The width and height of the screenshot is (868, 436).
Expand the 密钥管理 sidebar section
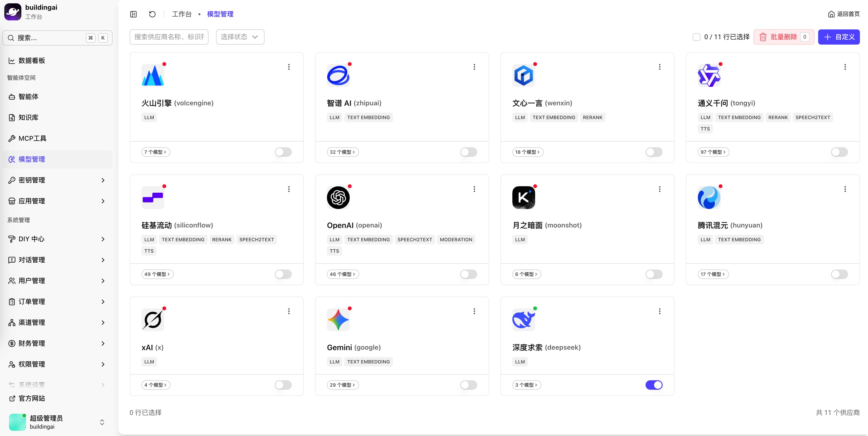pyautogui.click(x=57, y=180)
